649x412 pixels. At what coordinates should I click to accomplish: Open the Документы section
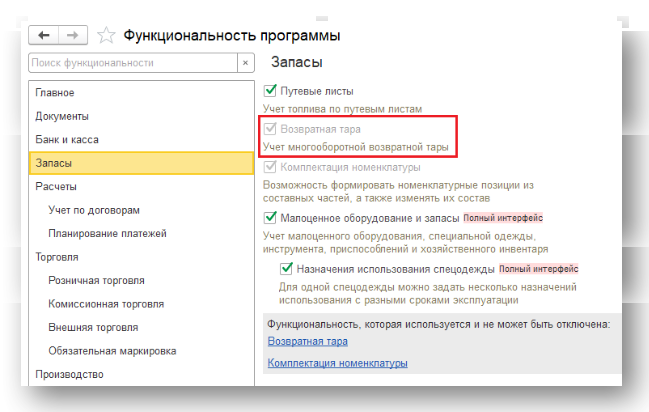(x=141, y=116)
